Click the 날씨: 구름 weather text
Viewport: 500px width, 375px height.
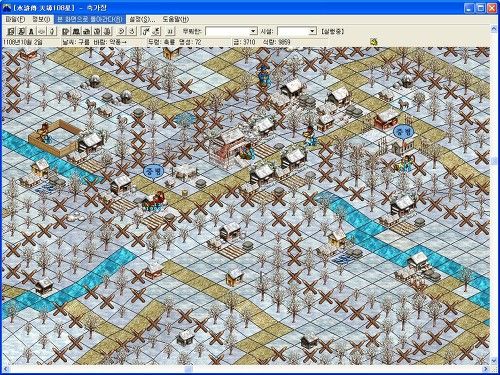click(76, 42)
